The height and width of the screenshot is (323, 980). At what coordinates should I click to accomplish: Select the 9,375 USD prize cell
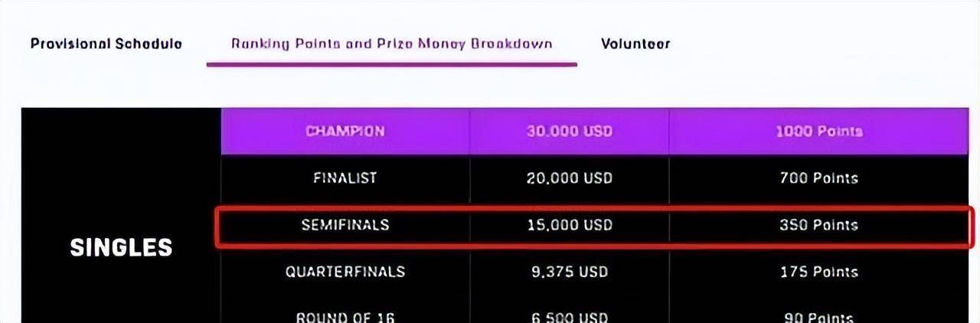coord(570,272)
